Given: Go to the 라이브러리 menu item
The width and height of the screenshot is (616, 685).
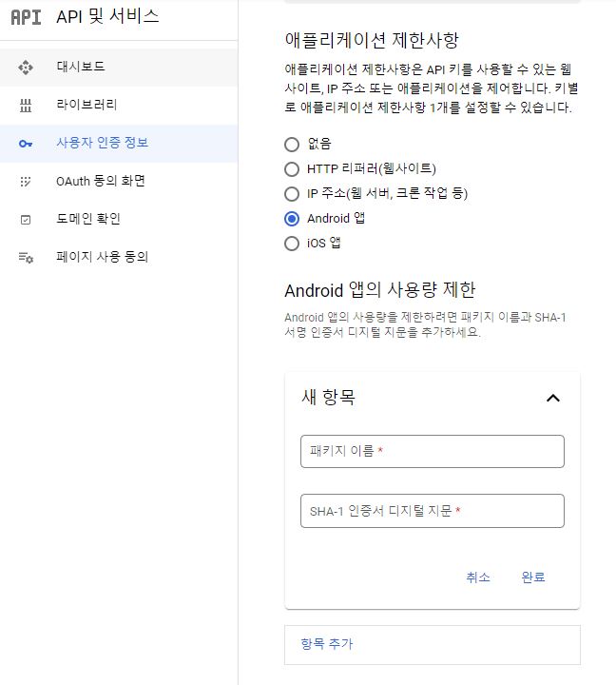Looking at the screenshot, I should click(86, 106).
